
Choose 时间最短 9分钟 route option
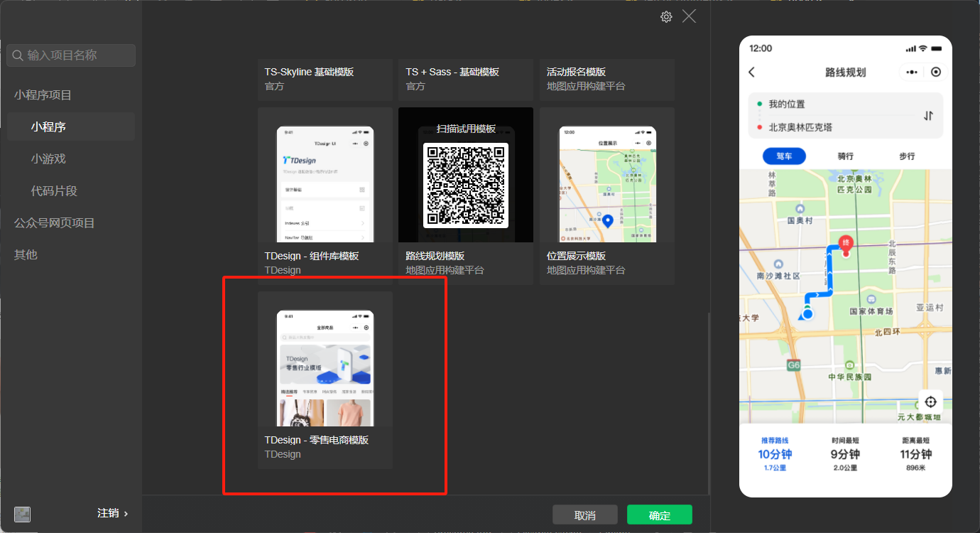(x=845, y=455)
